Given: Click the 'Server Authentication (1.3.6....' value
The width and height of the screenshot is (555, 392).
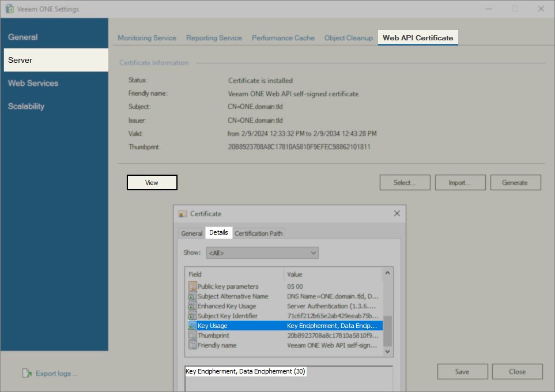Looking at the screenshot, I should [331, 306].
